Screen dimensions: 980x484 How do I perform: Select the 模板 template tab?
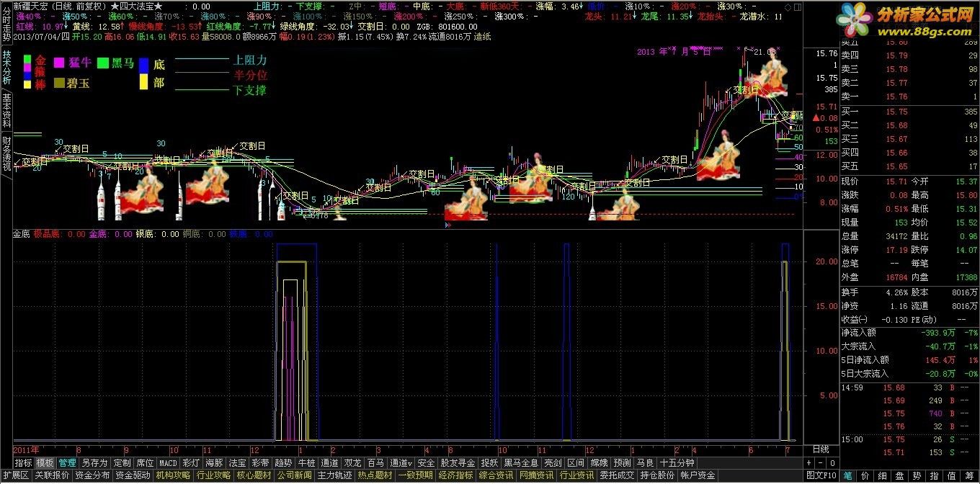click(x=45, y=463)
